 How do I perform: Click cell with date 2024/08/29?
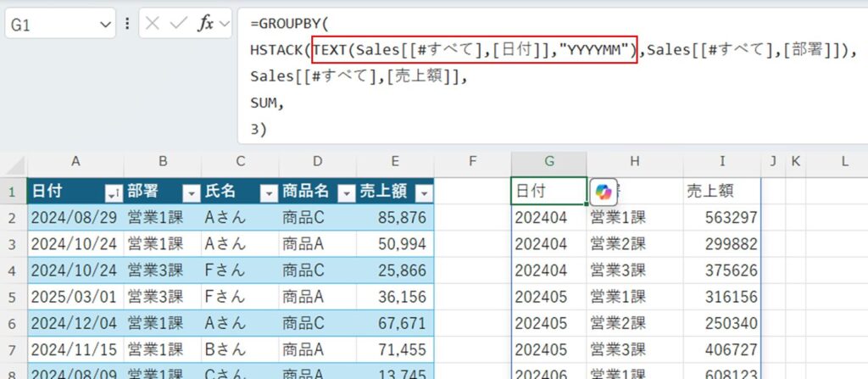(x=75, y=218)
